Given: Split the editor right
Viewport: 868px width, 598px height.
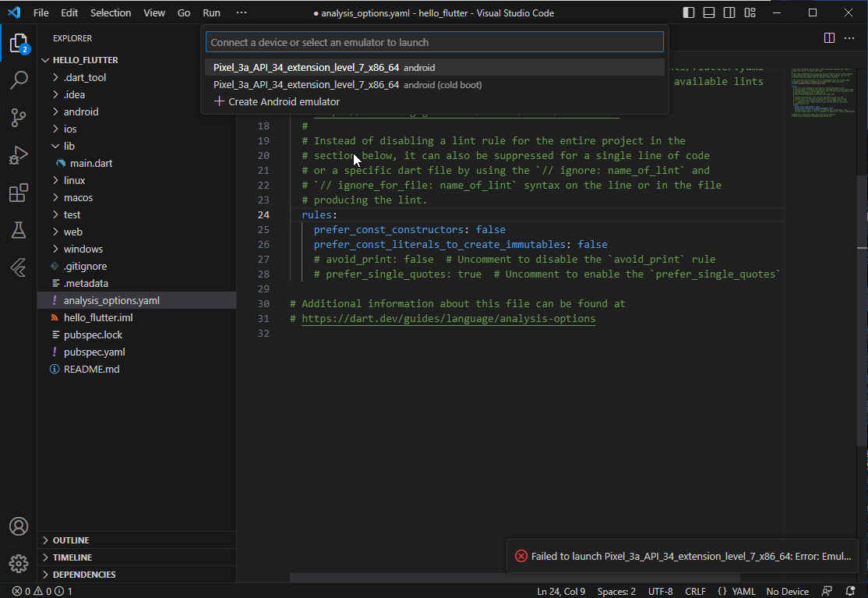Looking at the screenshot, I should 829,37.
